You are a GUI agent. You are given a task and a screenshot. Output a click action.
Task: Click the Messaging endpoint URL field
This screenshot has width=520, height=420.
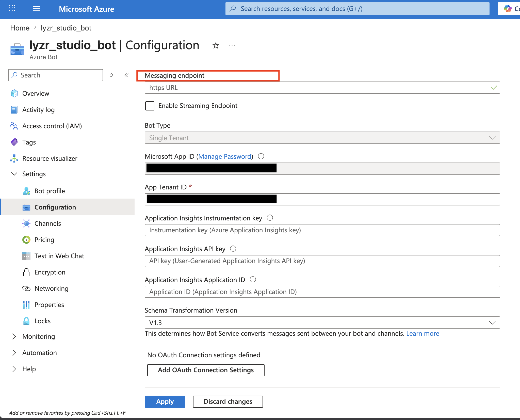317,88
